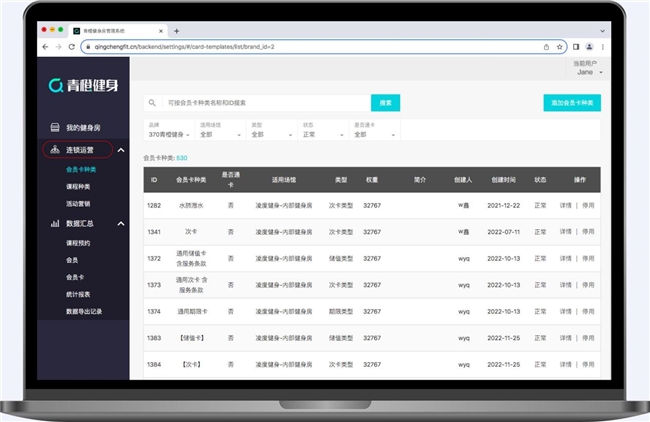Click date cell 2021-12-22

coord(503,205)
